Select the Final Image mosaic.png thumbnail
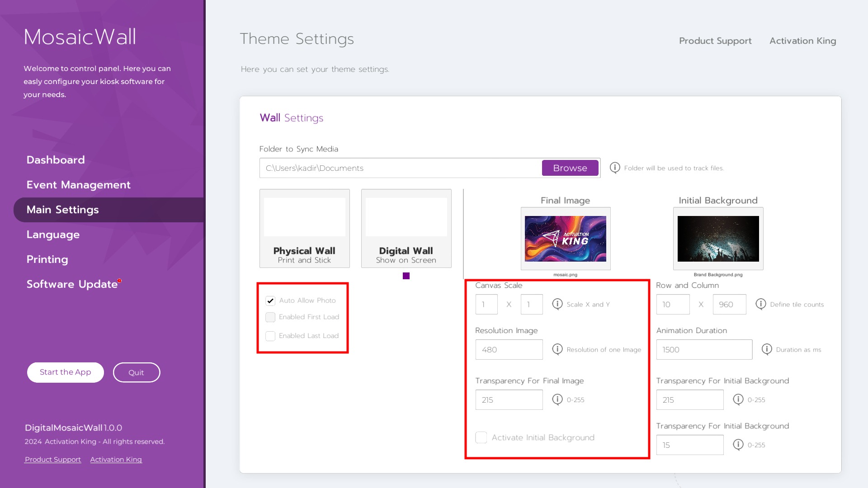This screenshot has height=488, width=868. [565, 239]
